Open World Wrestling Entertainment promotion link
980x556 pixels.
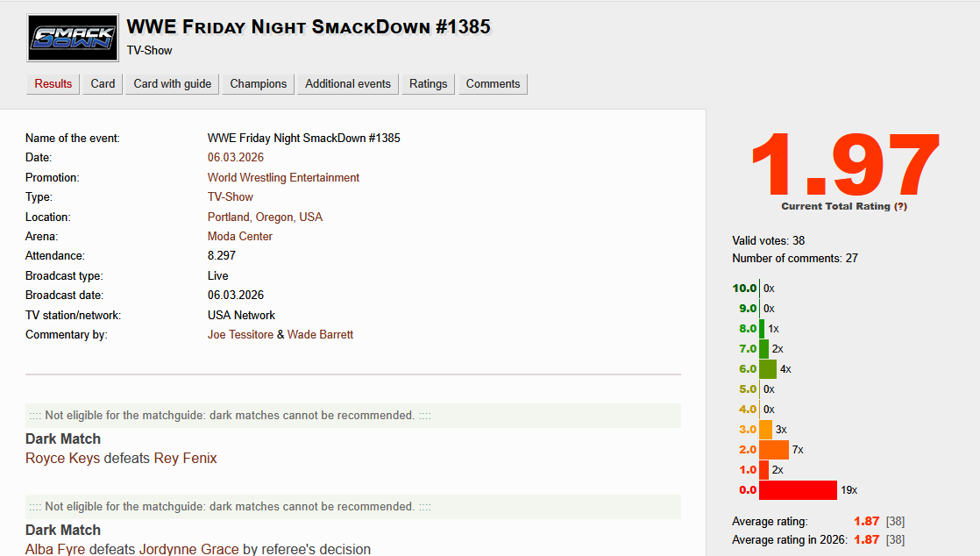pos(283,178)
